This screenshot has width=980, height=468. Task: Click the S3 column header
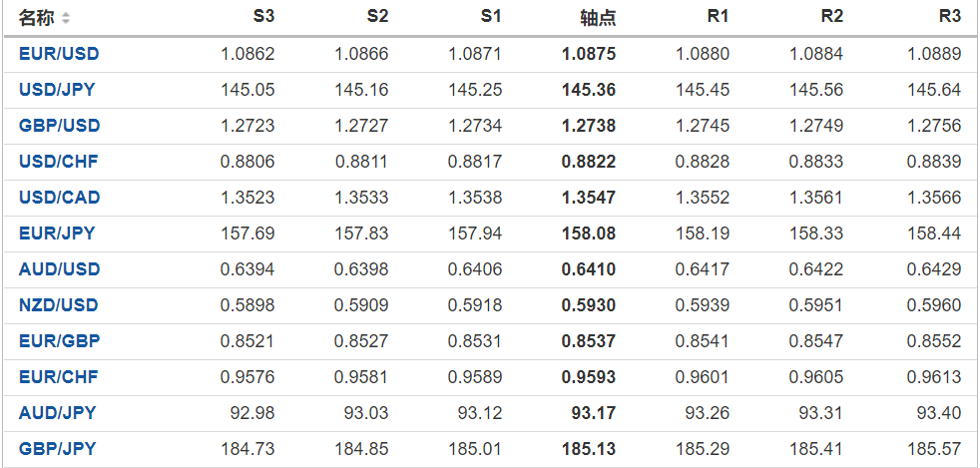tap(262, 17)
